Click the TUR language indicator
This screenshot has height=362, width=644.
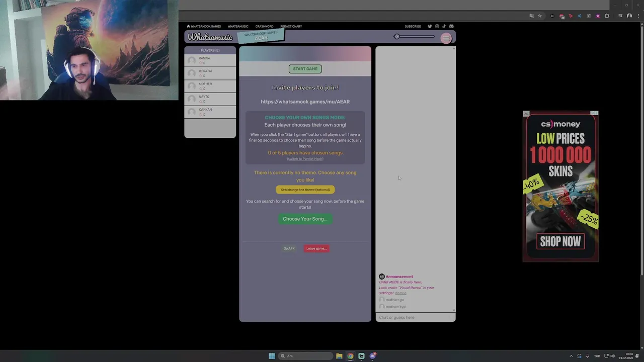[x=597, y=356]
